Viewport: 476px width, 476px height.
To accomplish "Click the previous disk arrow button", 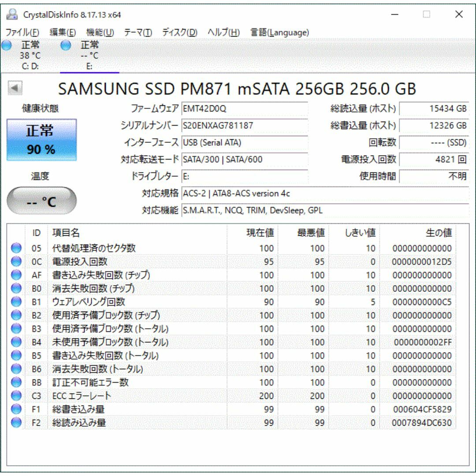I will pyautogui.click(x=15, y=88).
